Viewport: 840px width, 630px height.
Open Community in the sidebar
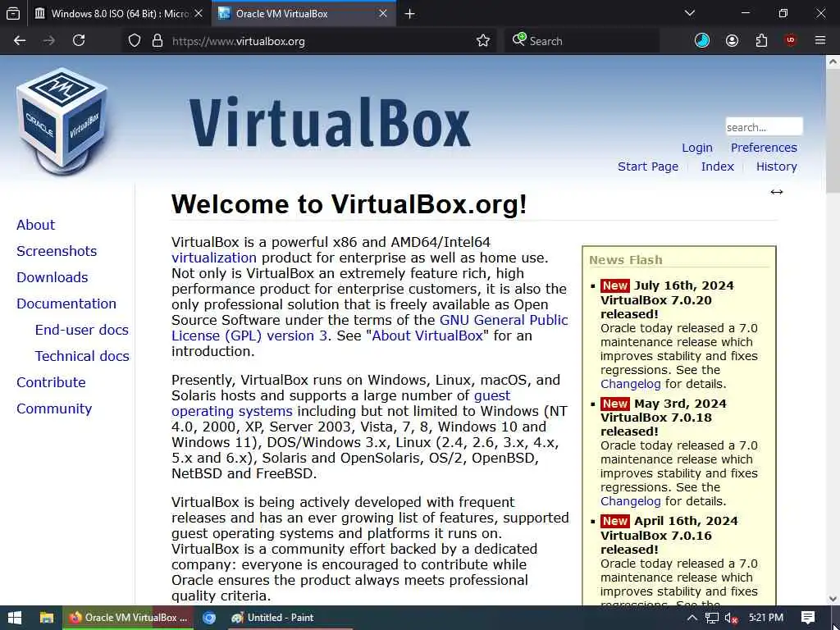pyautogui.click(x=54, y=409)
